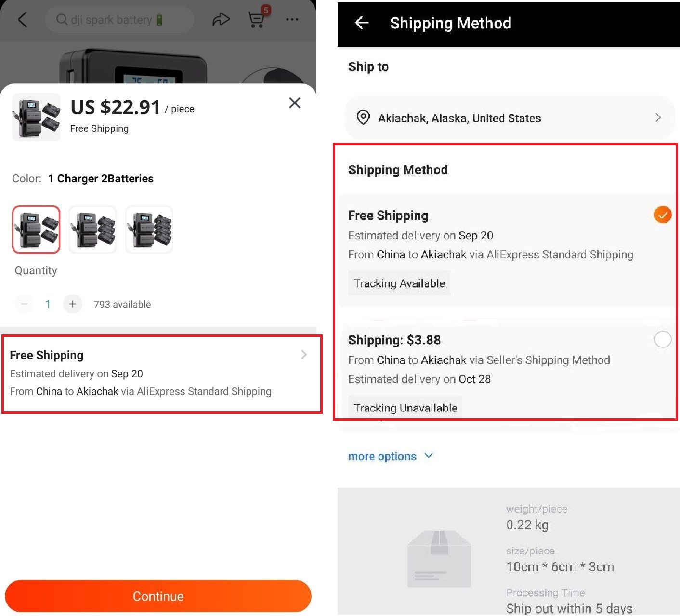This screenshot has width=680, height=616.
Task: Tap the share arrow icon
Action: (x=222, y=19)
